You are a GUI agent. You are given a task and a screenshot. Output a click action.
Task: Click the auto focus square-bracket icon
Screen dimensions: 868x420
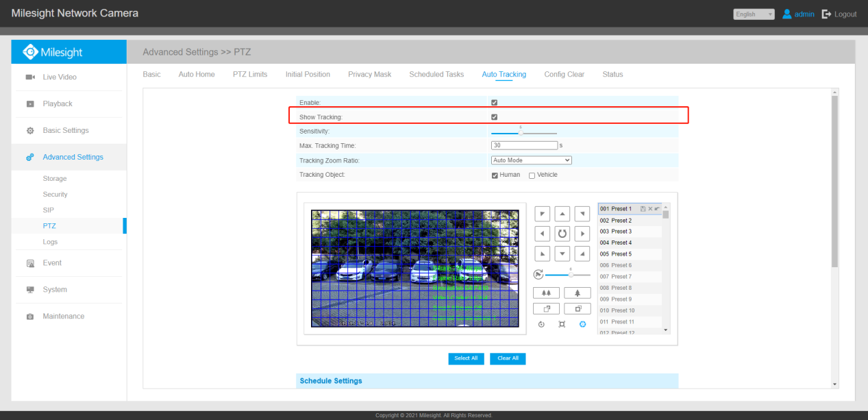(562, 324)
